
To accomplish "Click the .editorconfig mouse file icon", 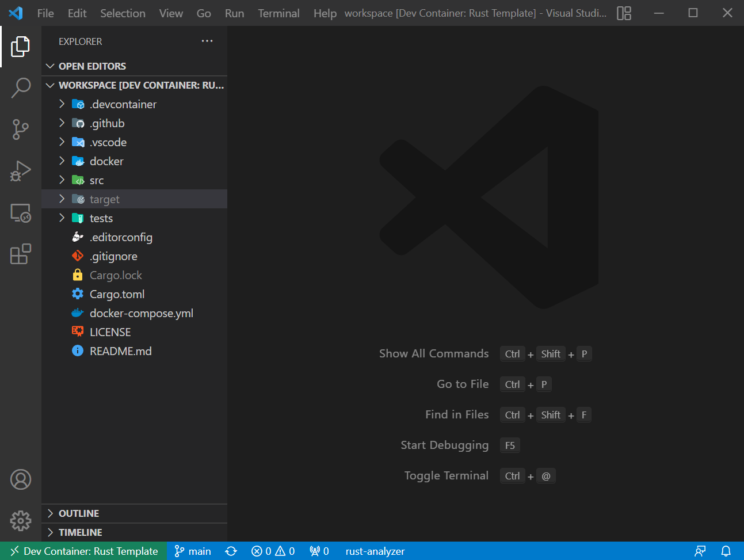I will [78, 237].
